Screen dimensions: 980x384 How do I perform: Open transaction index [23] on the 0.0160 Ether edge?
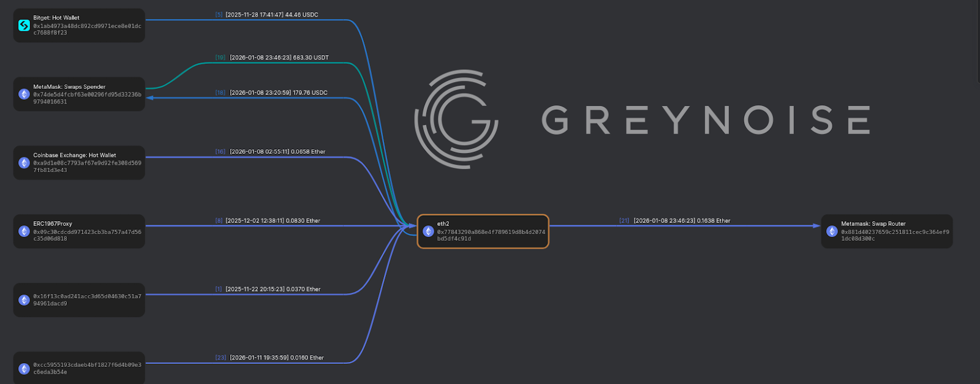(221, 358)
